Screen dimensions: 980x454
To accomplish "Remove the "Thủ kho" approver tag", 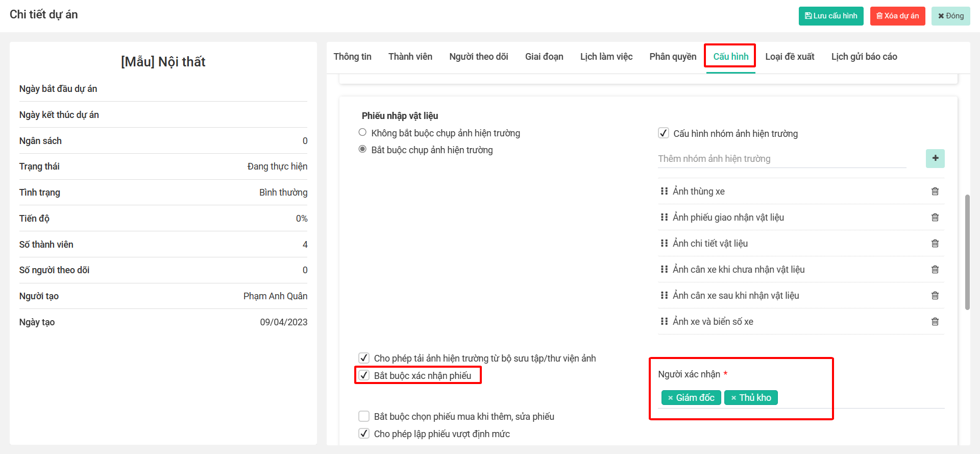I will 733,398.
